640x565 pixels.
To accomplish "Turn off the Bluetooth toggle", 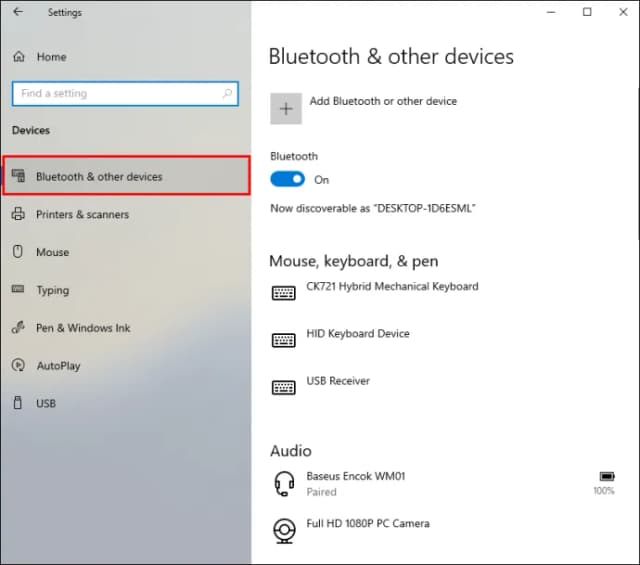I will tap(288, 180).
